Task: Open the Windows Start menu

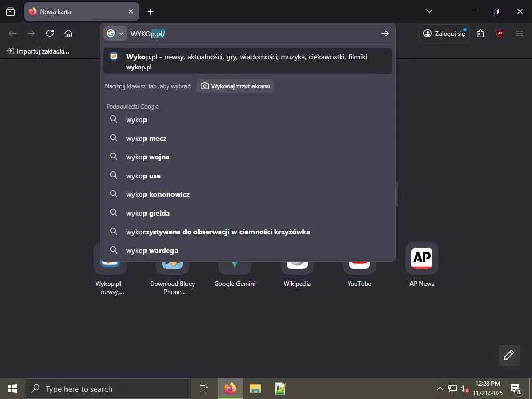Action: coord(12,389)
